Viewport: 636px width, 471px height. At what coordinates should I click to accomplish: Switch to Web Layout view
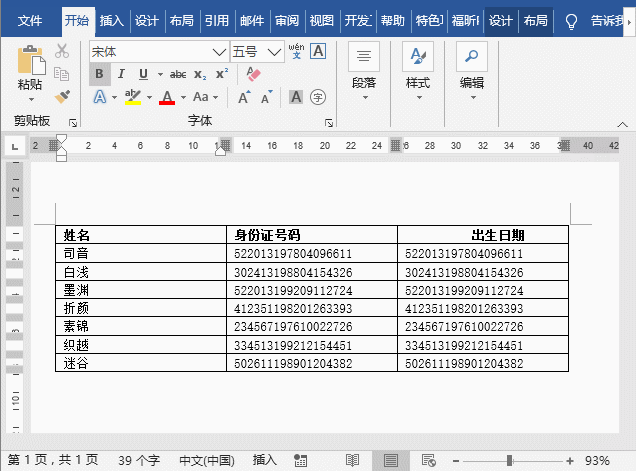point(428,460)
